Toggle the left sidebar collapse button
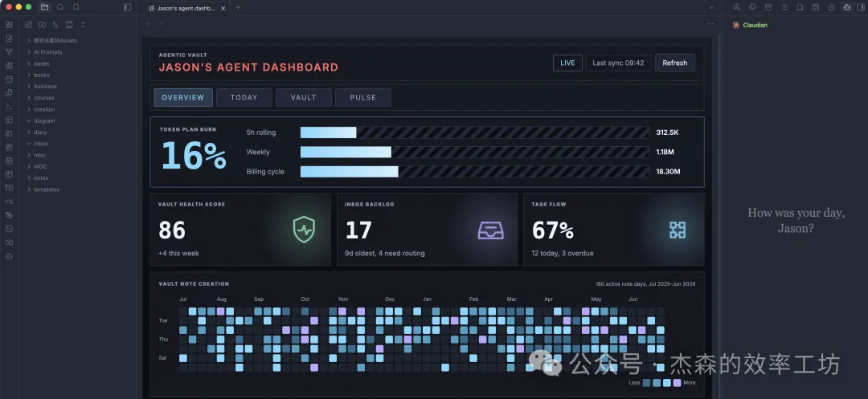Image resolution: width=868 pixels, height=399 pixels. click(x=127, y=7)
